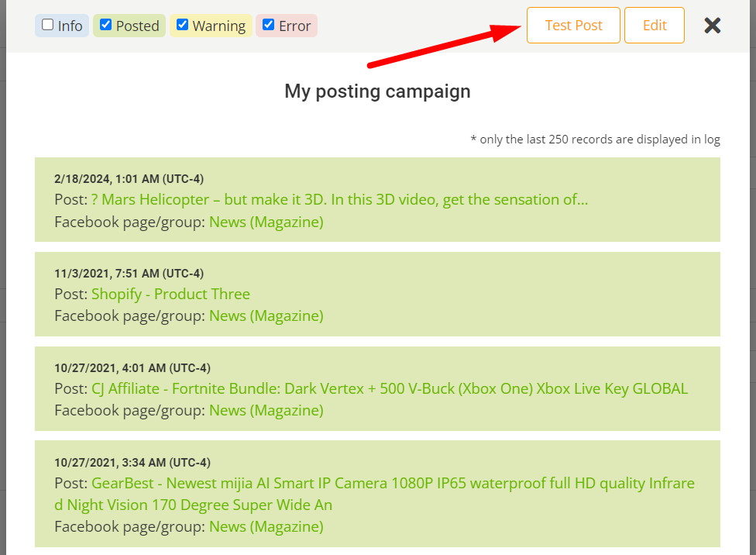Viewport: 756px width, 555px height.
Task: Disable the Error filter checkbox
Action: tap(268, 25)
